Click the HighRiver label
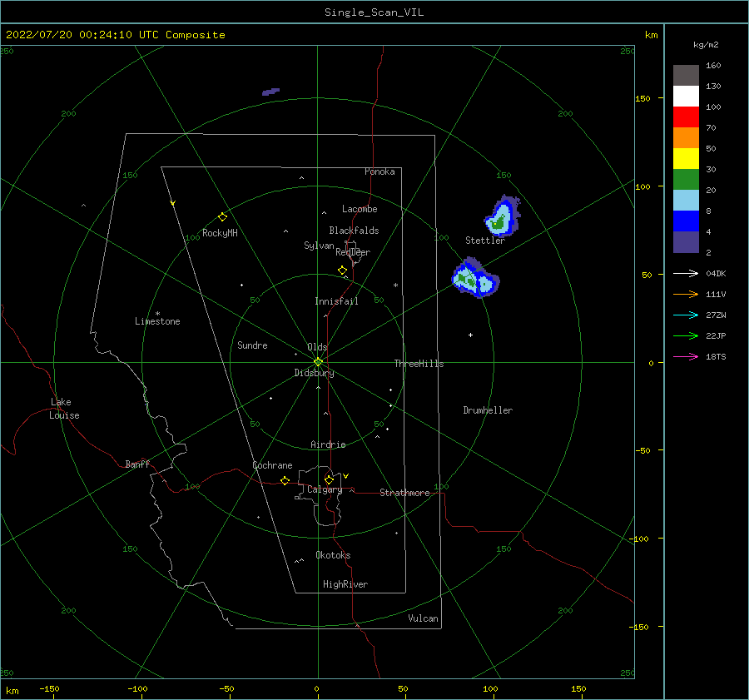 click(345, 584)
